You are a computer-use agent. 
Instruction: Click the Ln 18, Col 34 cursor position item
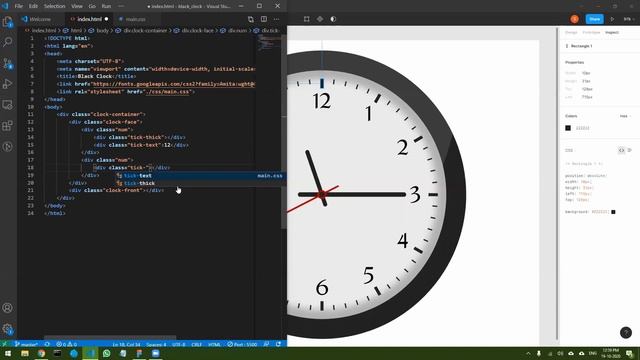coord(126,344)
